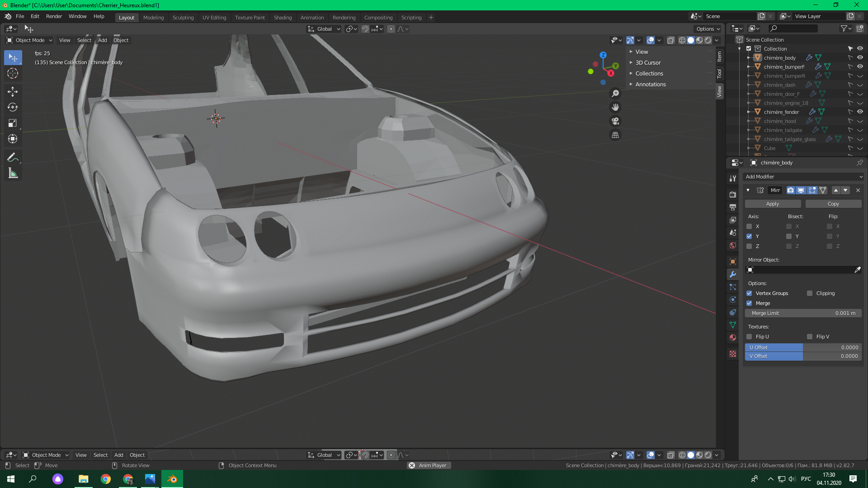Image resolution: width=868 pixels, height=488 pixels.
Task: Toggle camera view in the viewport
Action: coord(615,121)
